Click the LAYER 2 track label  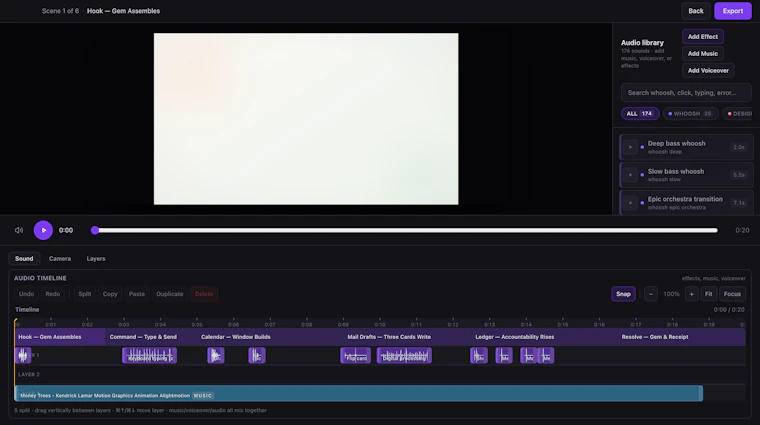[29, 375]
